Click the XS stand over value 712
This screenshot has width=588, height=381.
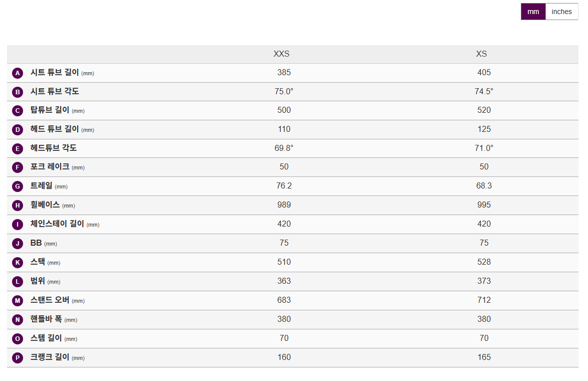click(x=484, y=300)
